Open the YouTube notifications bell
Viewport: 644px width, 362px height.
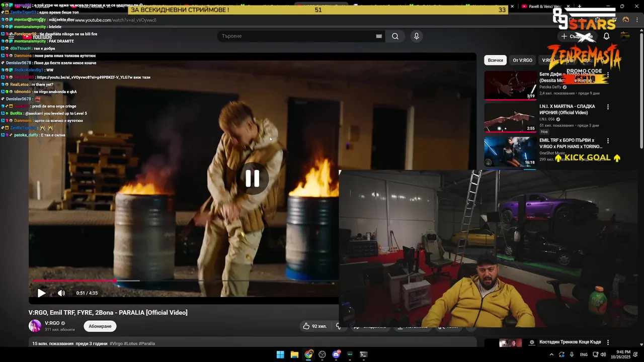pos(606,36)
